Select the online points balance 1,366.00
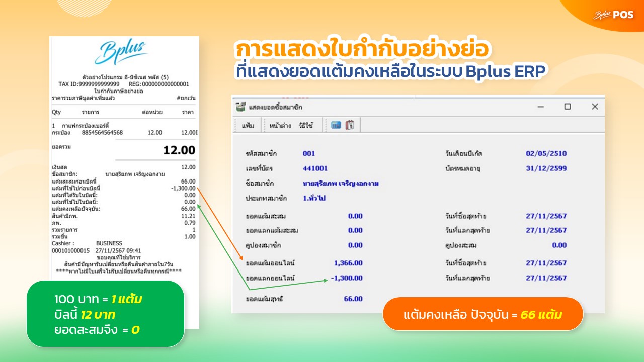Viewport: 644px width, 362px height. pyautogui.click(x=348, y=263)
